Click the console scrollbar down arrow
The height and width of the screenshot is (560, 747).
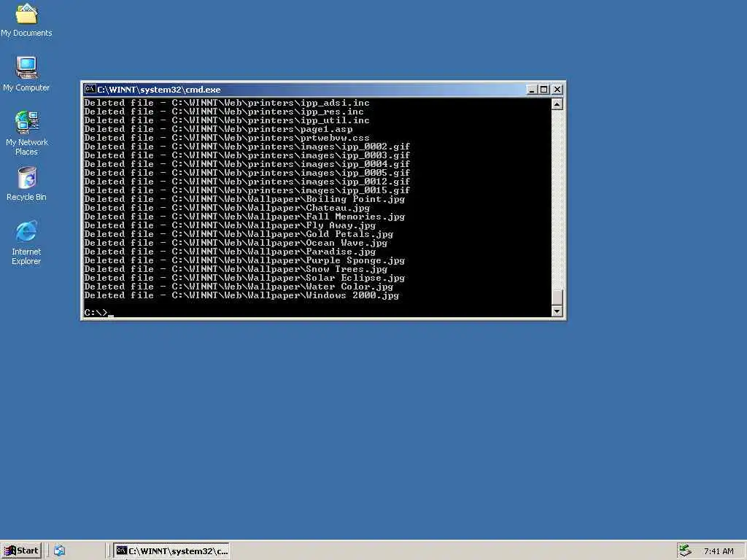click(557, 311)
